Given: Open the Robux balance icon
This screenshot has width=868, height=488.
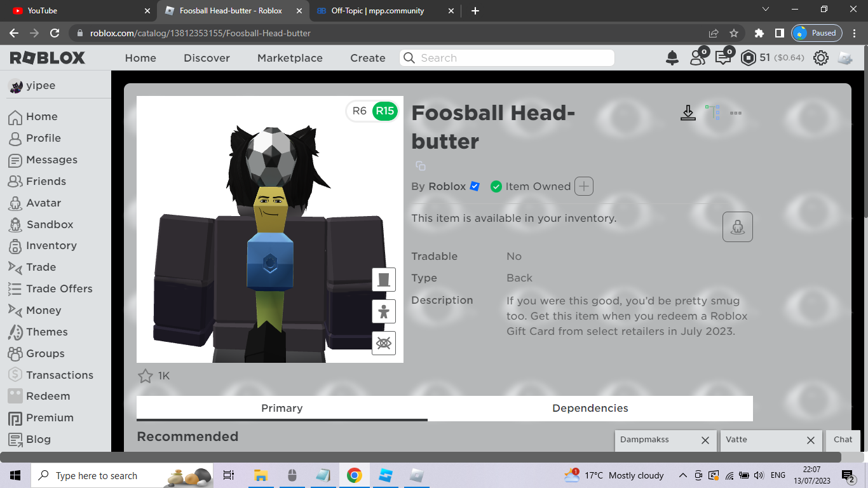Looking at the screenshot, I should [749, 58].
